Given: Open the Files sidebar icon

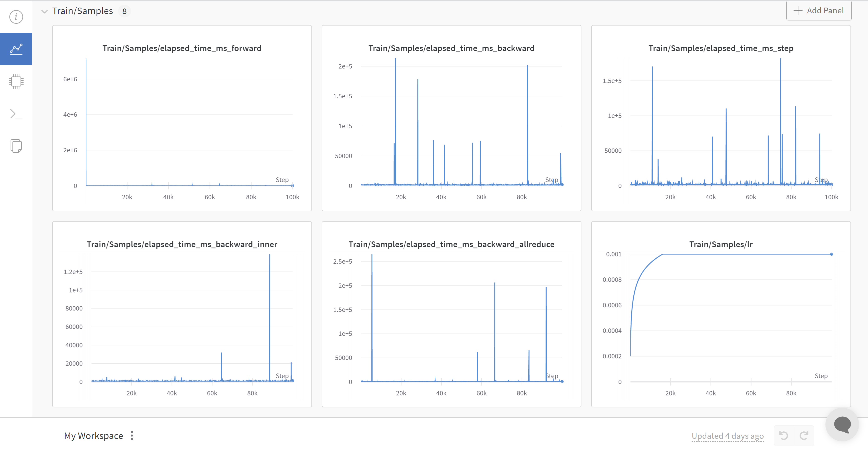Looking at the screenshot, I should pos(16,146).
